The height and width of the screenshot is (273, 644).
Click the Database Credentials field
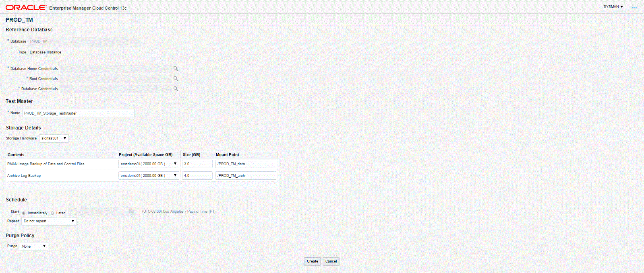116,89
